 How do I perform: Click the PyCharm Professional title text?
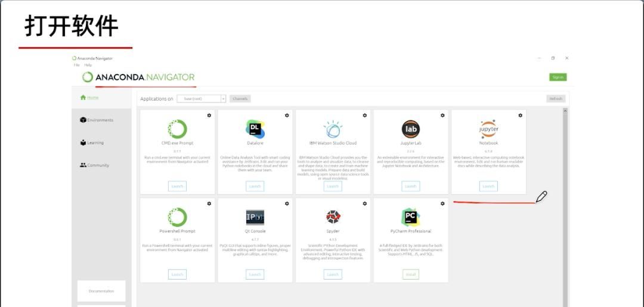[x=411, y=231]
